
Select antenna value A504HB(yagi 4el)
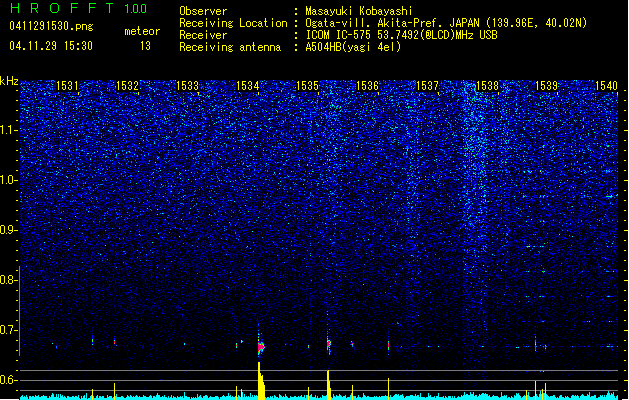click(x=353, y=47)
